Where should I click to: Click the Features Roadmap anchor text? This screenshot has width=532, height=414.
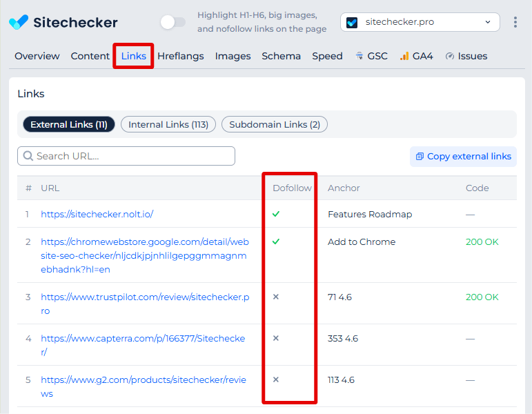click(370, 214)
